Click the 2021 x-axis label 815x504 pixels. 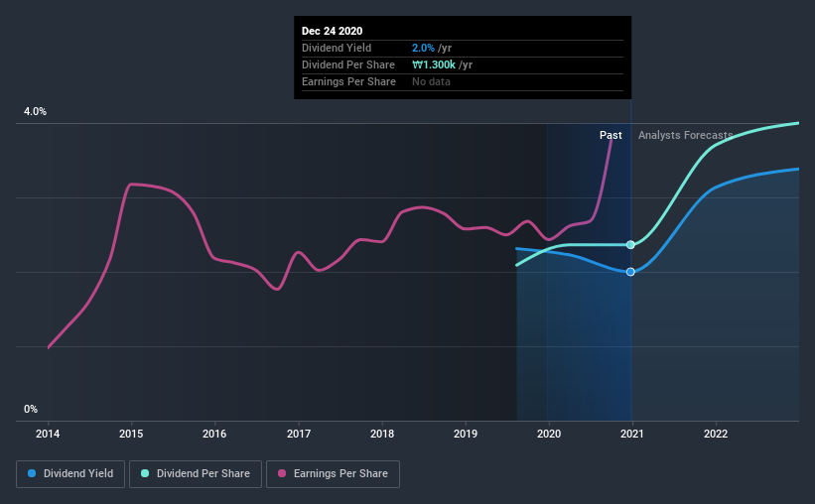point(632,434)
